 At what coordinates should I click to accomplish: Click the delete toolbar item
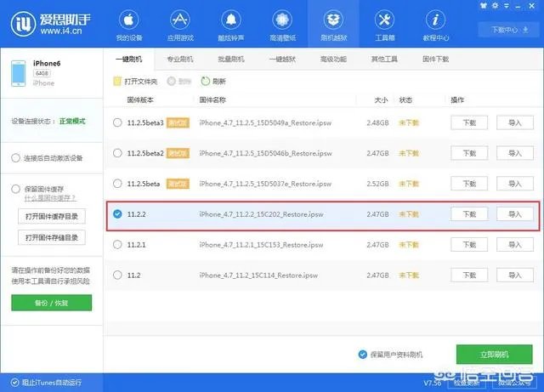[179, 82]
